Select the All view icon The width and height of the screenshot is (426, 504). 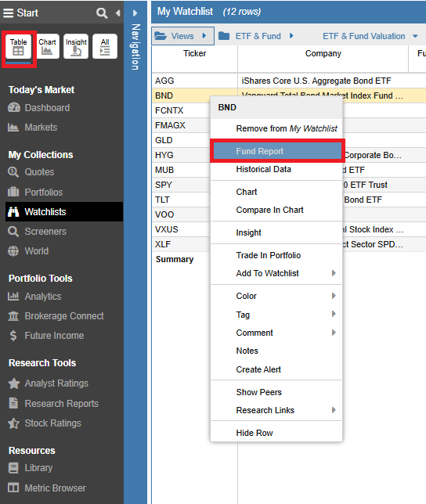pos(105,46)
